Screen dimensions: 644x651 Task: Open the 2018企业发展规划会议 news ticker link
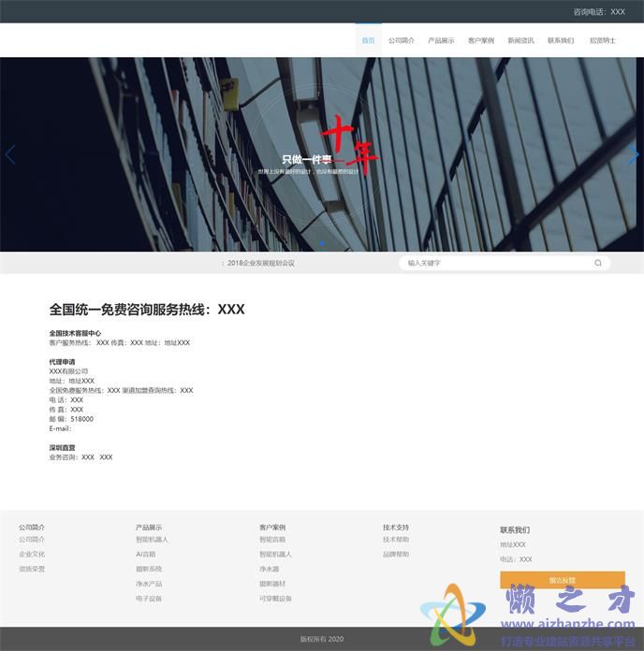(x=260, y=263)
